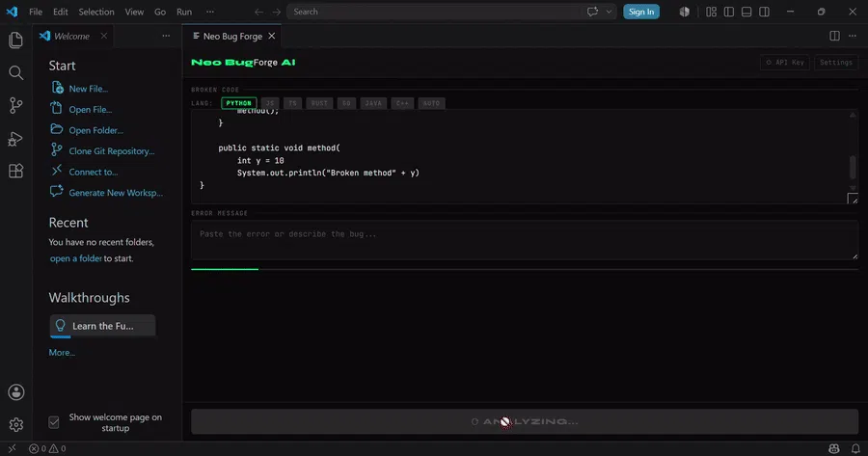The width and height of the screenshot is (868, 456).
Task: Open notifications bell in status bar
Action: tap(855, 449)
